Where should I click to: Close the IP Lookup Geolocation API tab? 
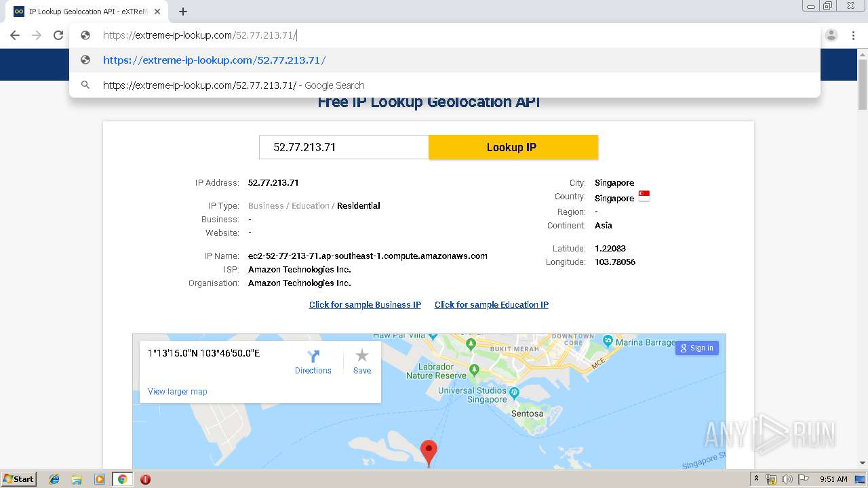click(157, 12)
